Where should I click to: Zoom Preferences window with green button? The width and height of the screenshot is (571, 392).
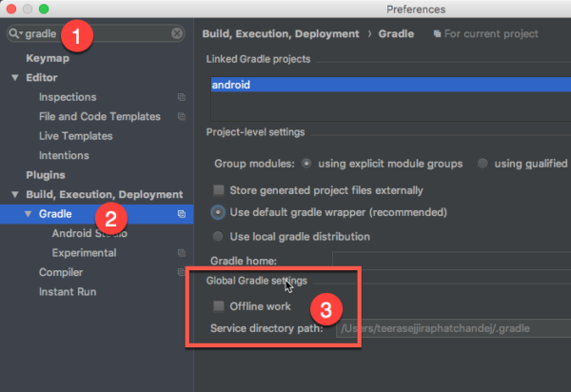44,9
